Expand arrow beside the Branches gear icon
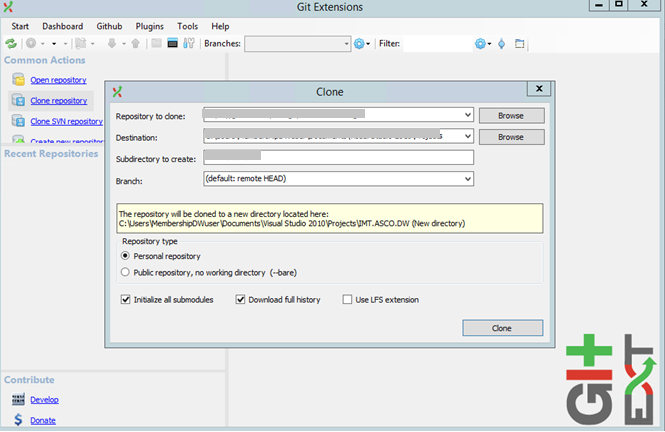The image size is (665, 432). (x=368, y=44)
